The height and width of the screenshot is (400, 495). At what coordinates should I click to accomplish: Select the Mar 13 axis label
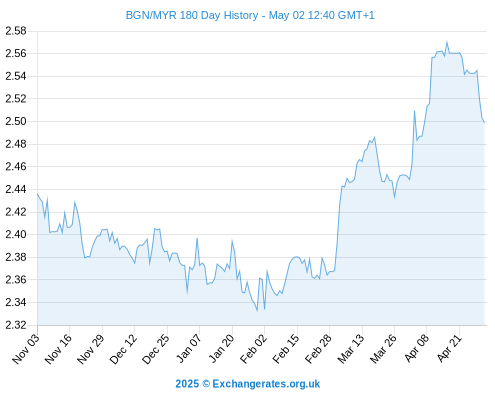351,349
